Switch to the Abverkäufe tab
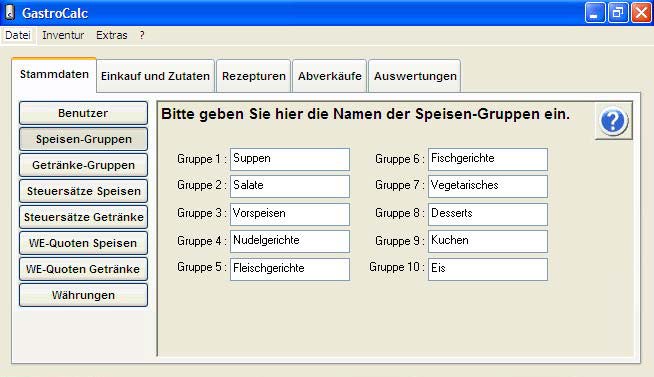This screenshot has width=654, height=377. (x=330, y=76)
